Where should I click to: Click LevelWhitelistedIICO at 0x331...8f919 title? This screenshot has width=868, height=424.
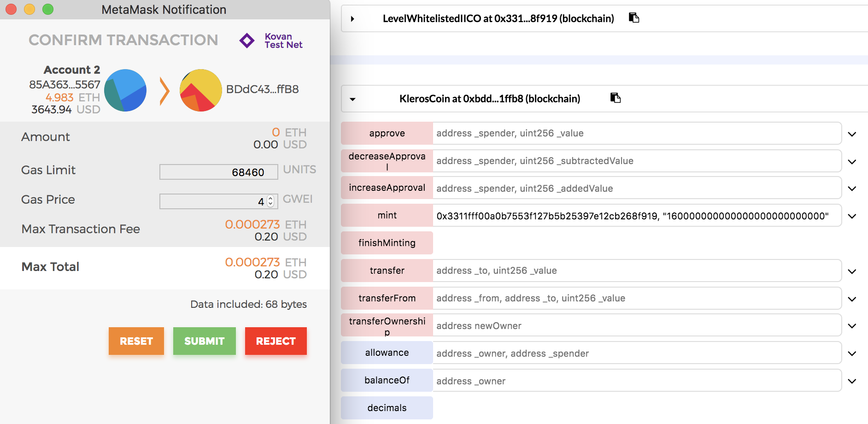[499, 18]
